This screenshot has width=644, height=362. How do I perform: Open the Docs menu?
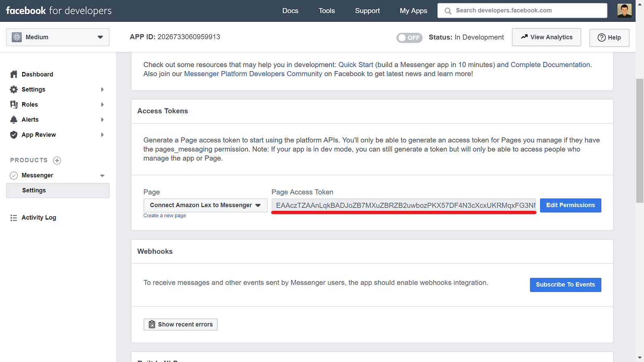290,11
